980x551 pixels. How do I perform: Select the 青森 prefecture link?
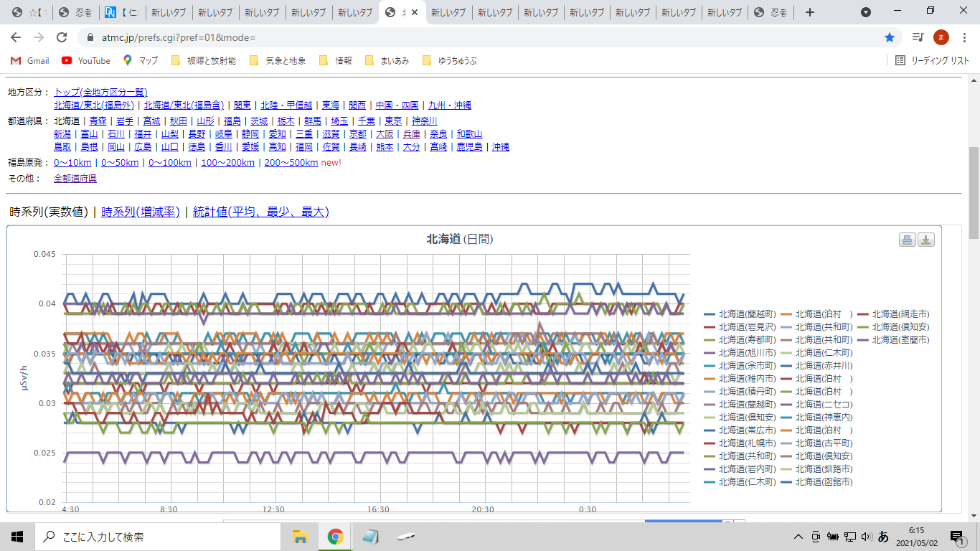pos(98,121)
